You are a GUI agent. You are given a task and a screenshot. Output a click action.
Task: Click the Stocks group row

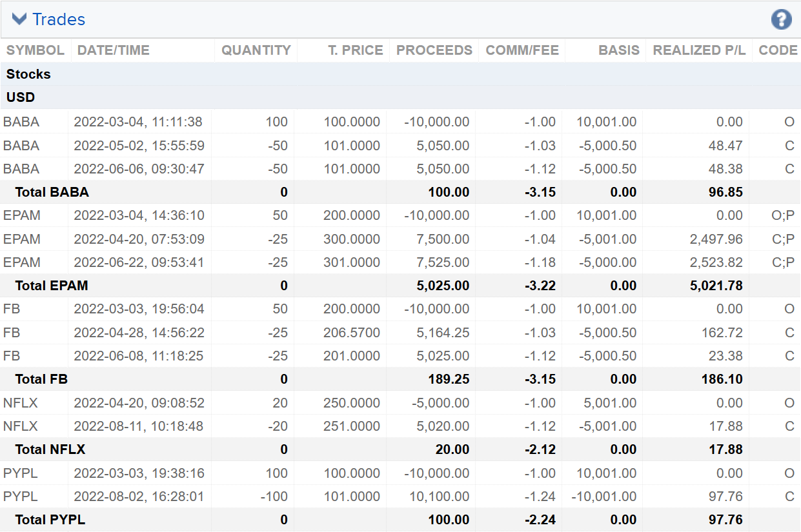400,74
